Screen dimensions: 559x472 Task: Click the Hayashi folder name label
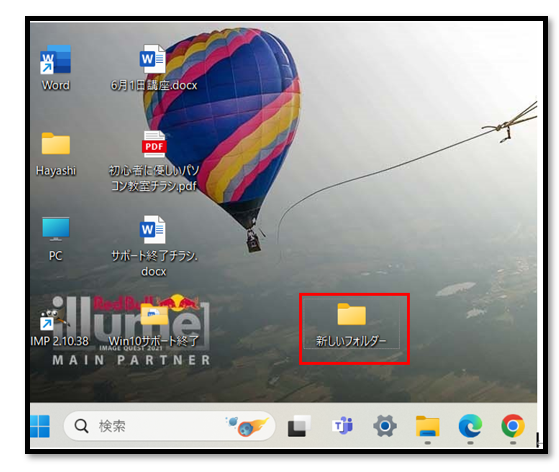[x=56, y=170]
